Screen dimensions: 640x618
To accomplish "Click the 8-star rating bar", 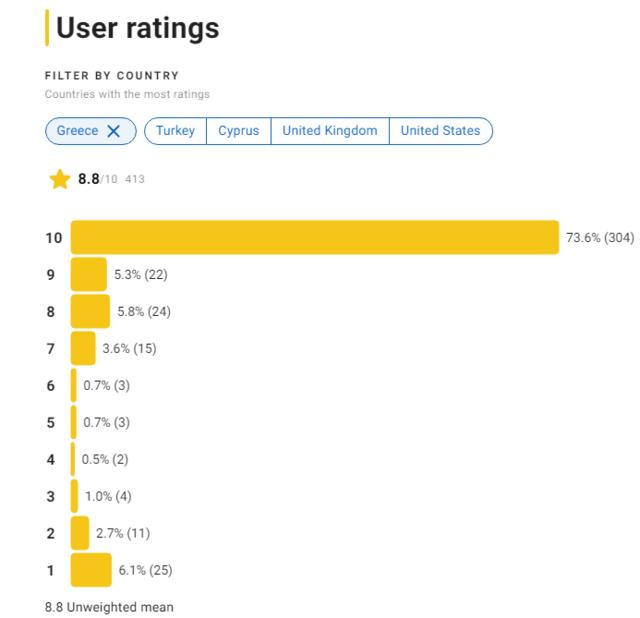I will (x=90, y=311).
